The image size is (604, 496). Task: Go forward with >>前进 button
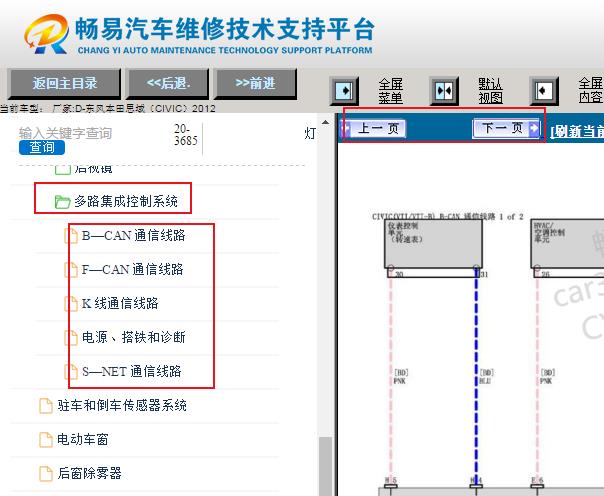click(x=255, y=83)
